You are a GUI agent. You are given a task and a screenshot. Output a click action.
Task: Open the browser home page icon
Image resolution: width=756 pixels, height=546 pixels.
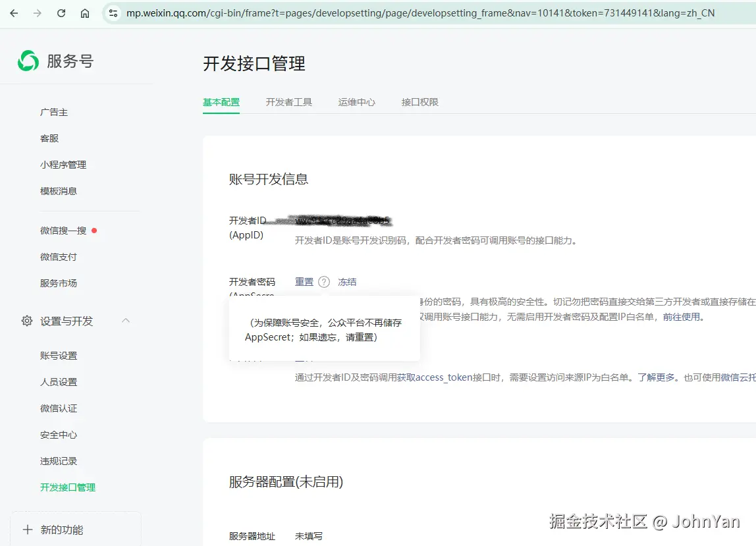(x=85, y=13)
